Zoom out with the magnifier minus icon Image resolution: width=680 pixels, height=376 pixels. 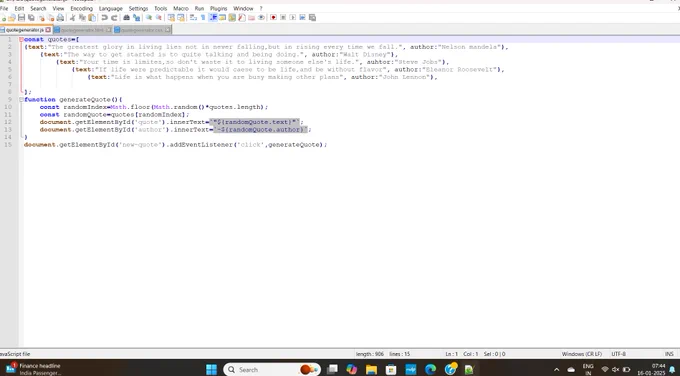click(x=159, y=17)
